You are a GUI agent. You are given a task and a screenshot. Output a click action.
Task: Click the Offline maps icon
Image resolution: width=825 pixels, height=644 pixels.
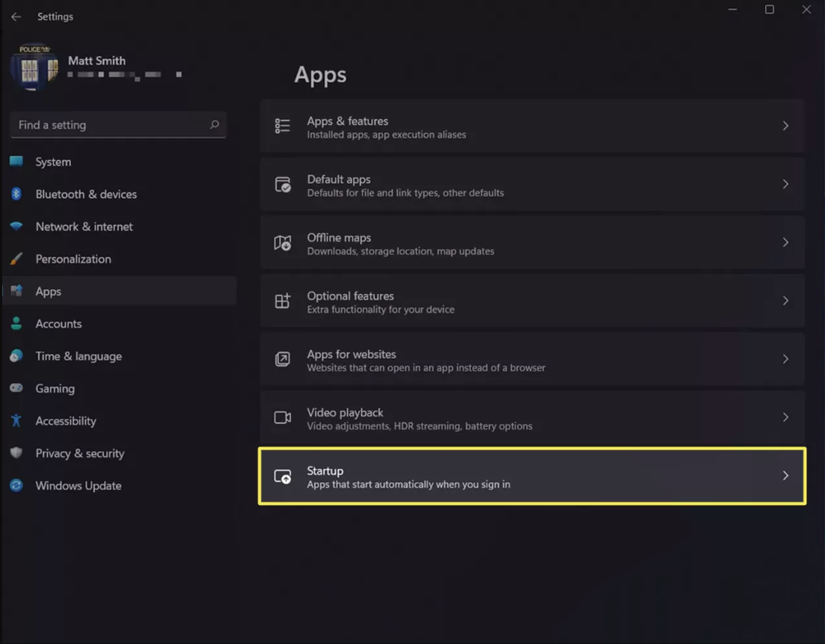click(283, 242)
